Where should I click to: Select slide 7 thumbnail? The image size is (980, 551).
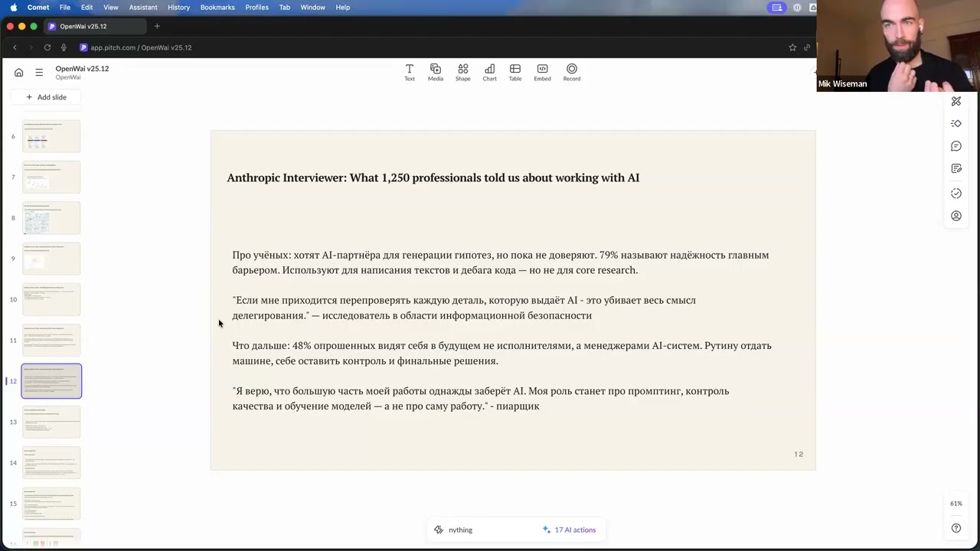[x=51, y=177]
